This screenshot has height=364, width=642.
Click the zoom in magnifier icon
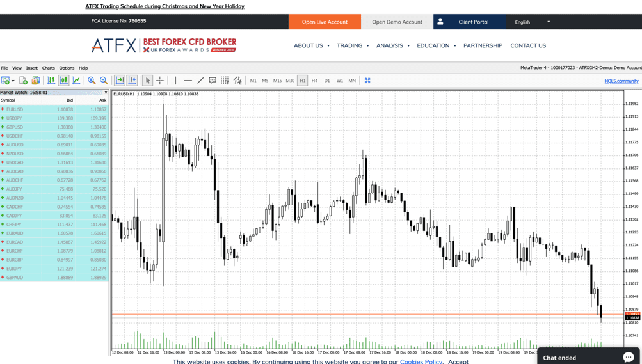pyautogui.click(x=92, y=81)
